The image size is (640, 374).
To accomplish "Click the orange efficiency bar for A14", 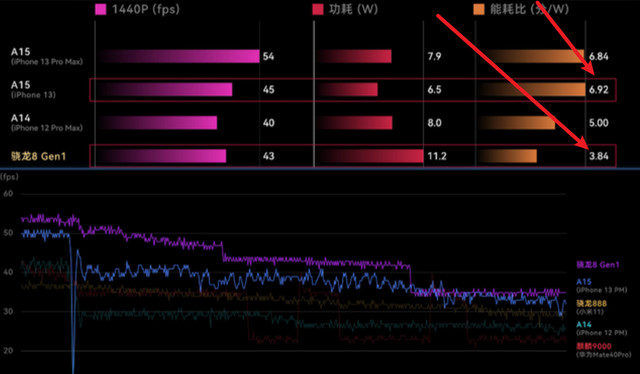I will point(517,122).
